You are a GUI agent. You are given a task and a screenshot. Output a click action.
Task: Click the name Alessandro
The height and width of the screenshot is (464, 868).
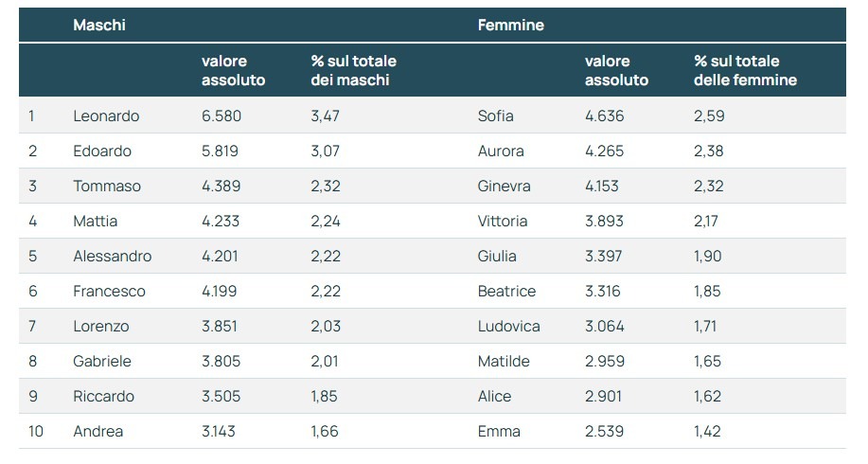pyautogui.click(x=112, y=257)
